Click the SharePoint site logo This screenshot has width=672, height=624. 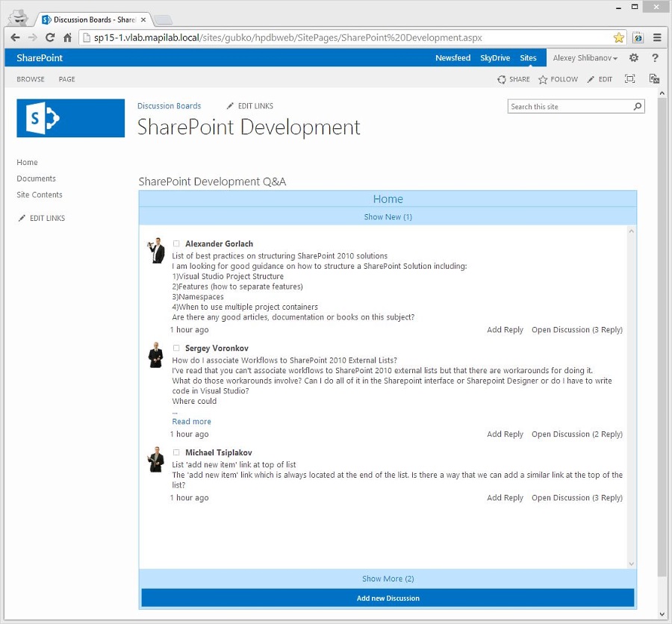[x=71, y=118]
